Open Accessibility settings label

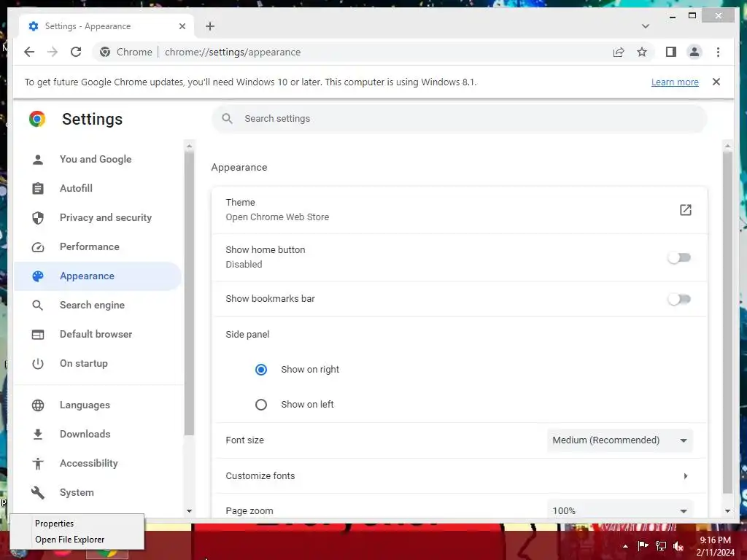pyautogui.click(x=88, y=463)
